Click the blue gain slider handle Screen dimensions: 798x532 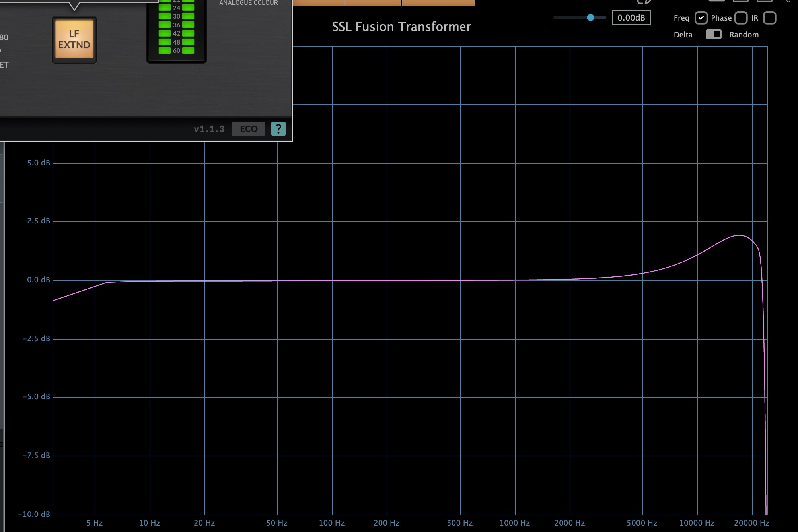coord(591,17)
